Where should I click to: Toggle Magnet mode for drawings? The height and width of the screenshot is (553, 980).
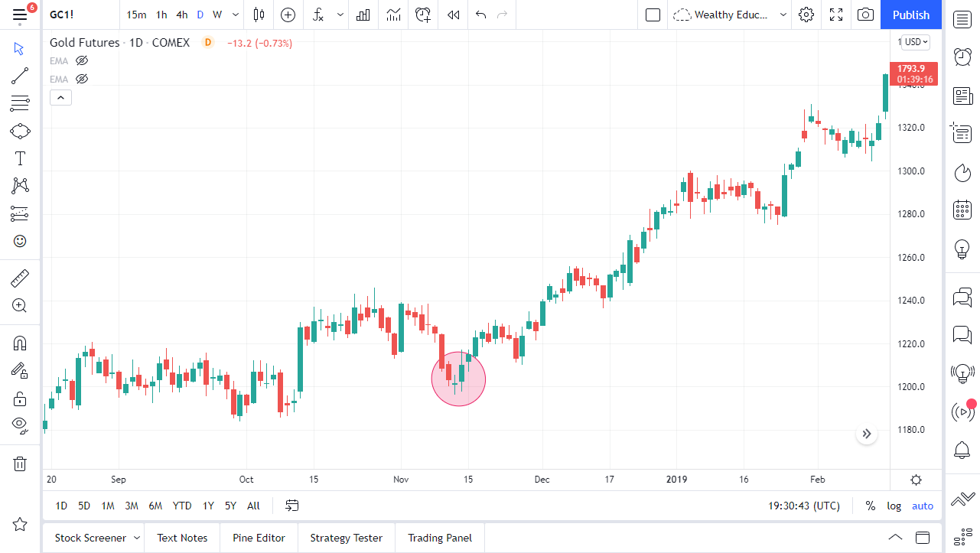[20, 343]
